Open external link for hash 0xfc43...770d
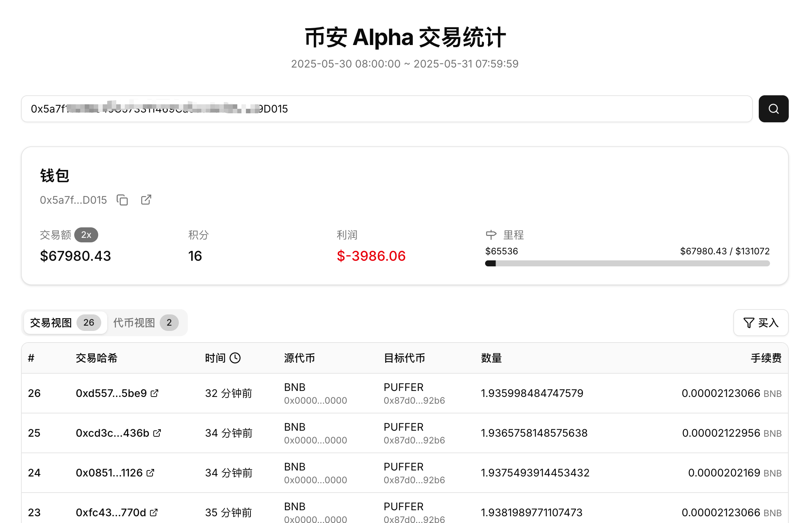 pos(154,512)
